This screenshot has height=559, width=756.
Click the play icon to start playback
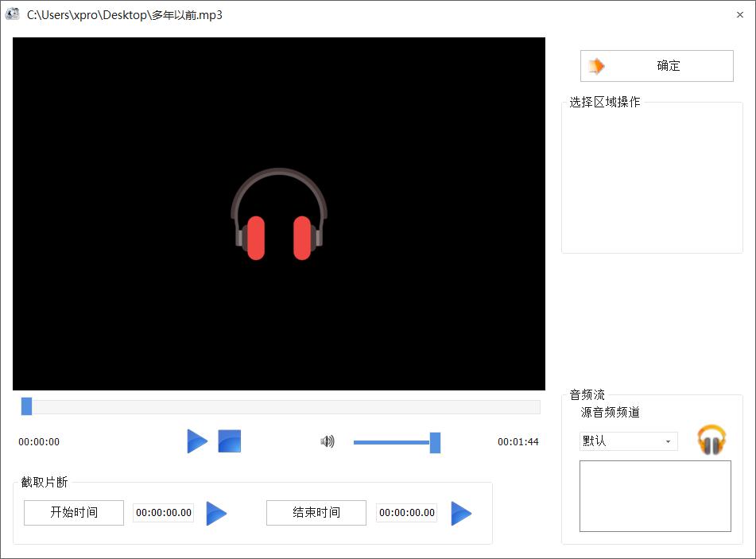coord(197,441)
